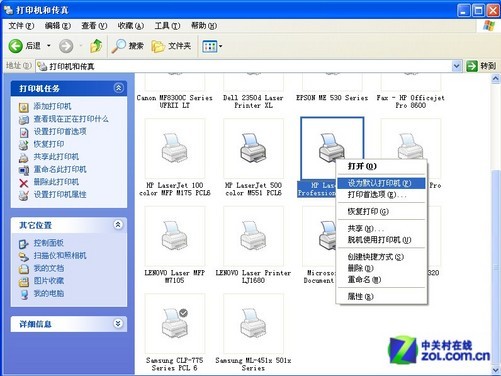Open the 查看 (View) menu
The image size is (501, 376).
(x=94, y=26)
